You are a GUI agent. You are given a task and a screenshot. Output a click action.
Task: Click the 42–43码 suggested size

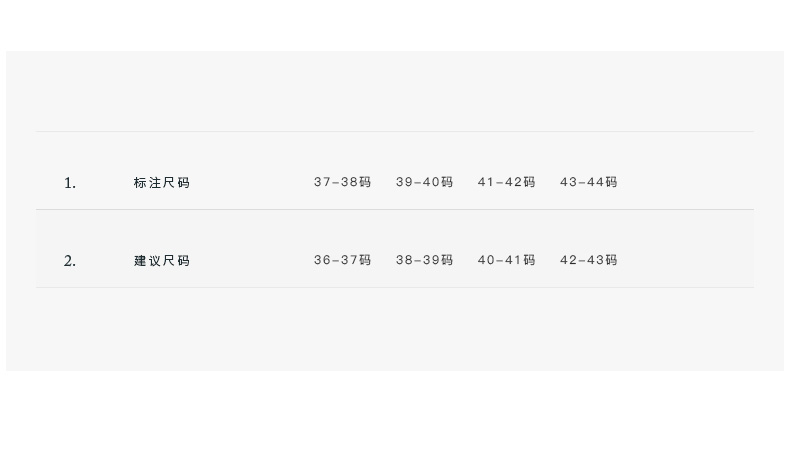pyautogui.click(x=588, y=260)
